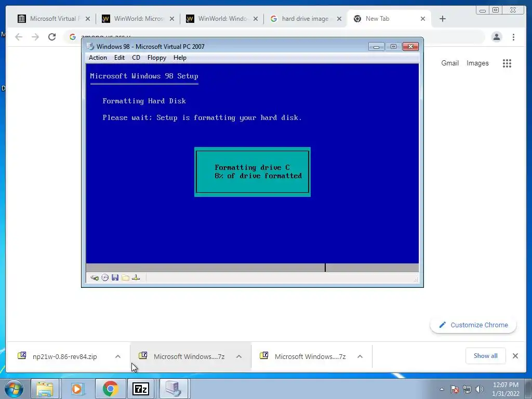Image resolution: width=532 pixels, height=399 pixels.
Task: Maximize the Virtual PC window
Action: click(x=394, y=46)
